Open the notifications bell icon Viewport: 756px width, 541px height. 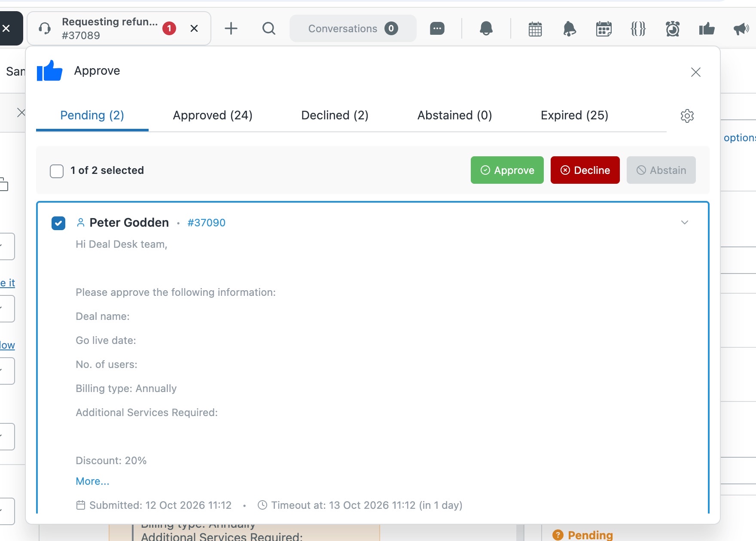tap(486, 28)
